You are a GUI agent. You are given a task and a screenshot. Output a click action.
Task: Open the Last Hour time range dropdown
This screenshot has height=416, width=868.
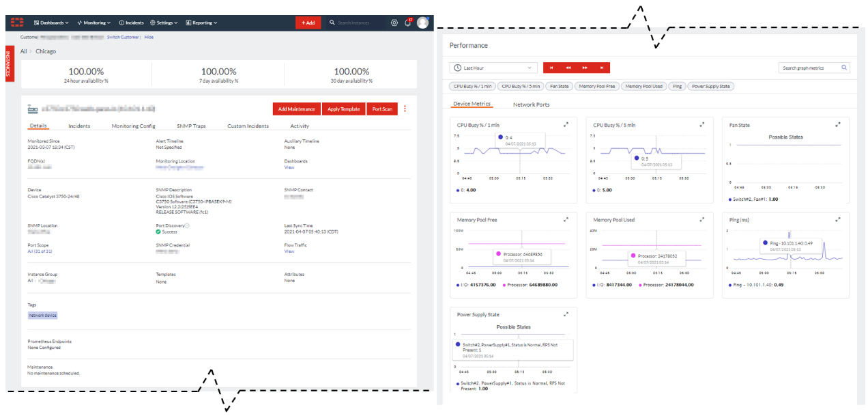pyautogui.click(x=530, y=68)
